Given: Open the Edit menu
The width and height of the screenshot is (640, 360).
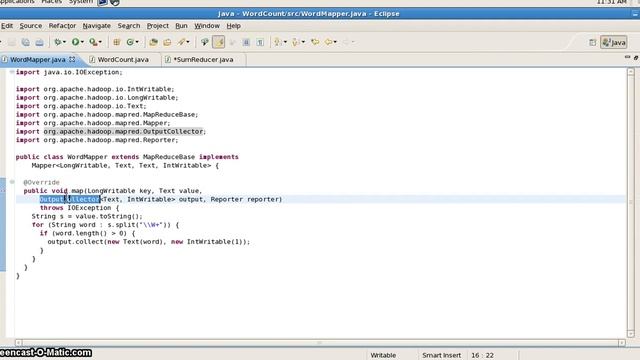Looking at the screenshot, I should [7, 26].
